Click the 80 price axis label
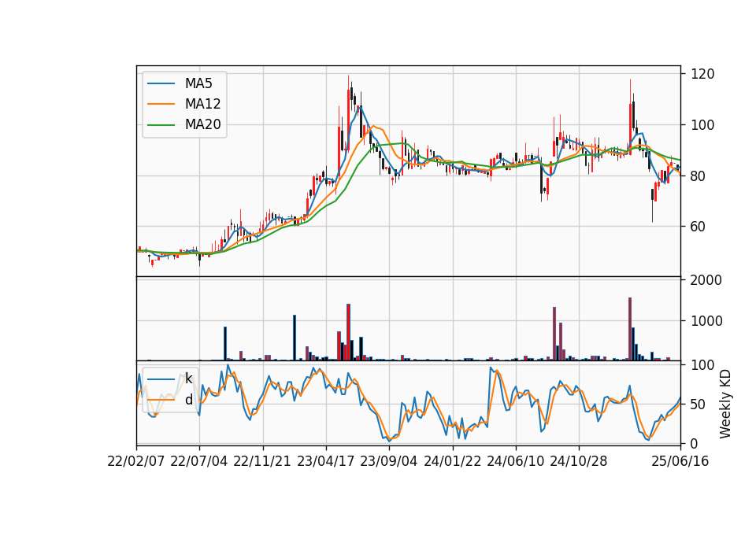756x543 pixels. (699, 176)
